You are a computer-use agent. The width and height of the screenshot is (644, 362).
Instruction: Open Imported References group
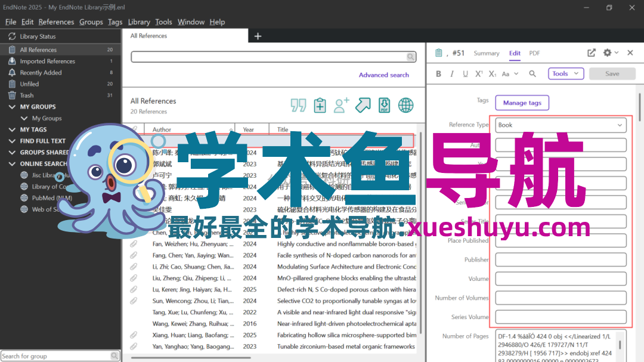[x=60, y=61]
